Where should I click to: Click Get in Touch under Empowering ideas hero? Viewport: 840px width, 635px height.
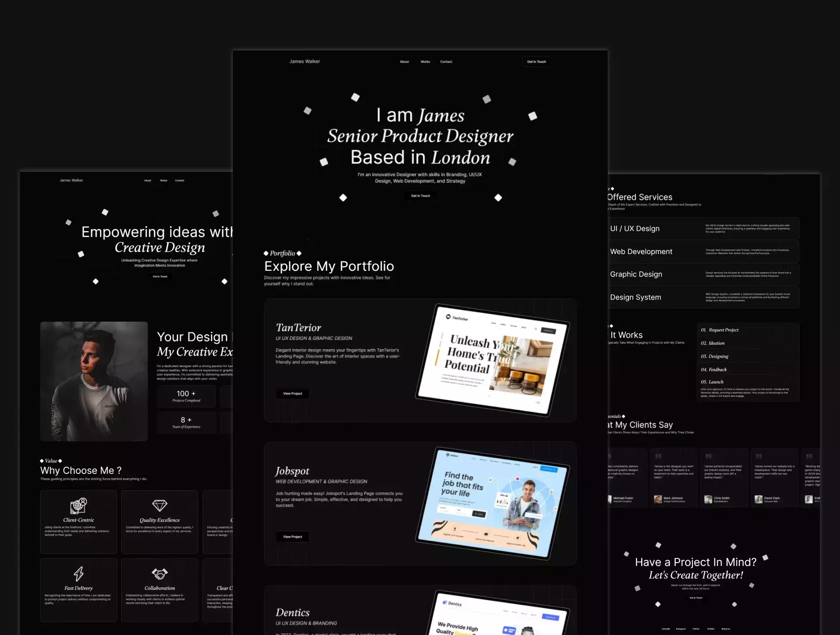click(160, 276)
